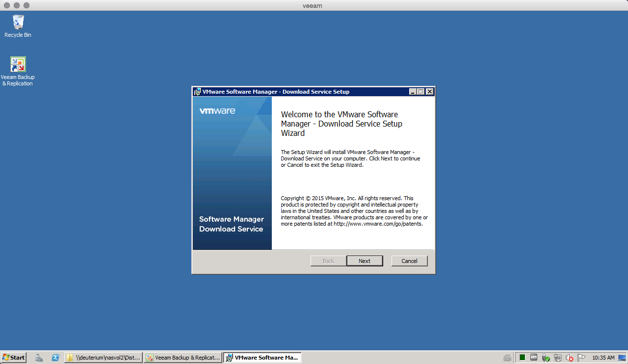The height and width of the screenshot is (364, 628).
Task: Click the green grid monitor tray icon
Action: click(x=523, y=358)
